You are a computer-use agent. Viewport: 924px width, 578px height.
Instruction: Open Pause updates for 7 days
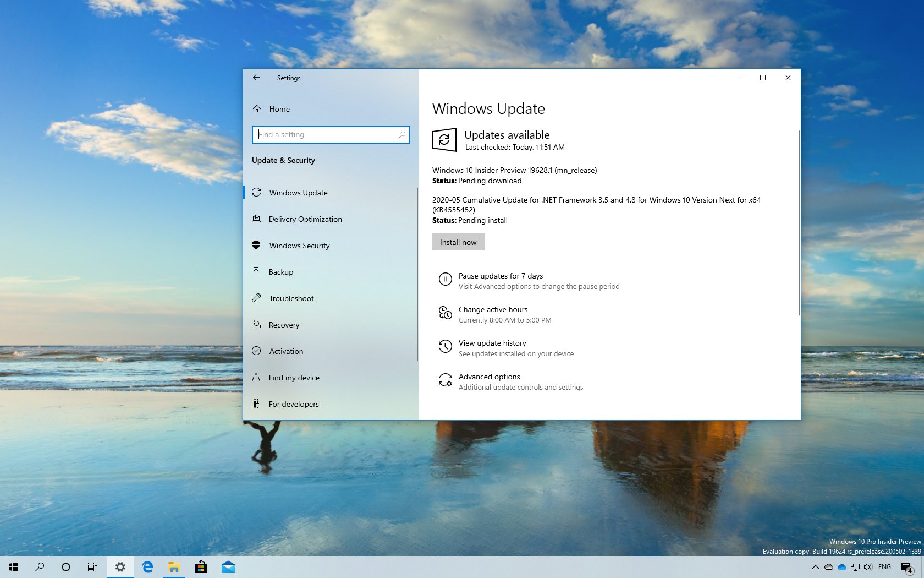pos(501,276)
